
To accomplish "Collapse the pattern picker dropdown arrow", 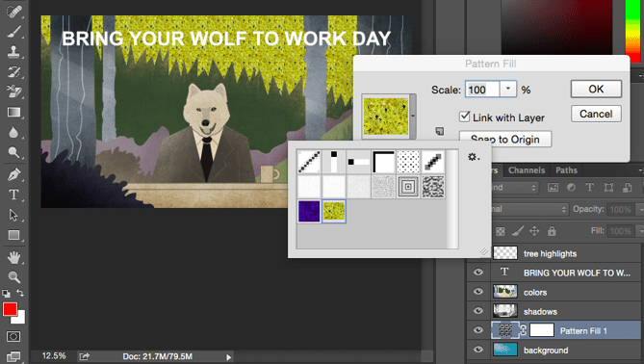I will point(413,117).
